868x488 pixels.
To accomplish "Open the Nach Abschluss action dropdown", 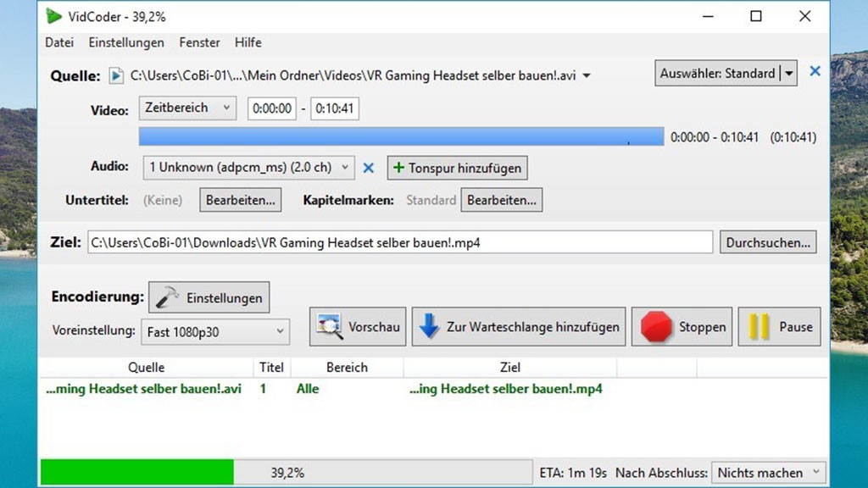I will pos(767,473).
